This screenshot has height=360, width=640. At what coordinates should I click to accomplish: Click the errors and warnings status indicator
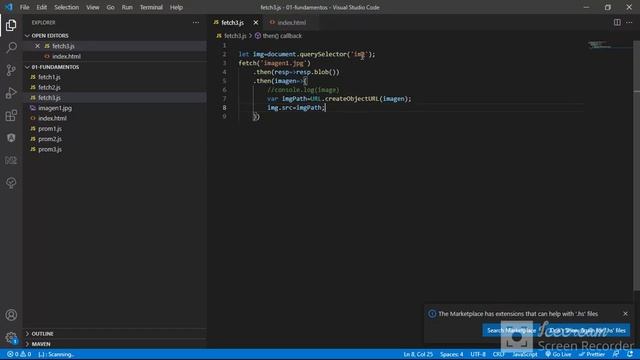(19, 354)
